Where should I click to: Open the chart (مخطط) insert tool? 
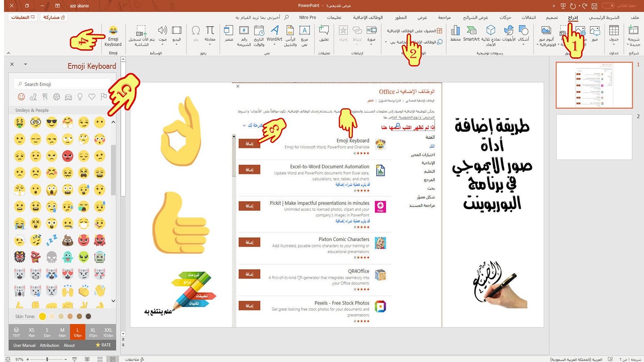point(455,35)
